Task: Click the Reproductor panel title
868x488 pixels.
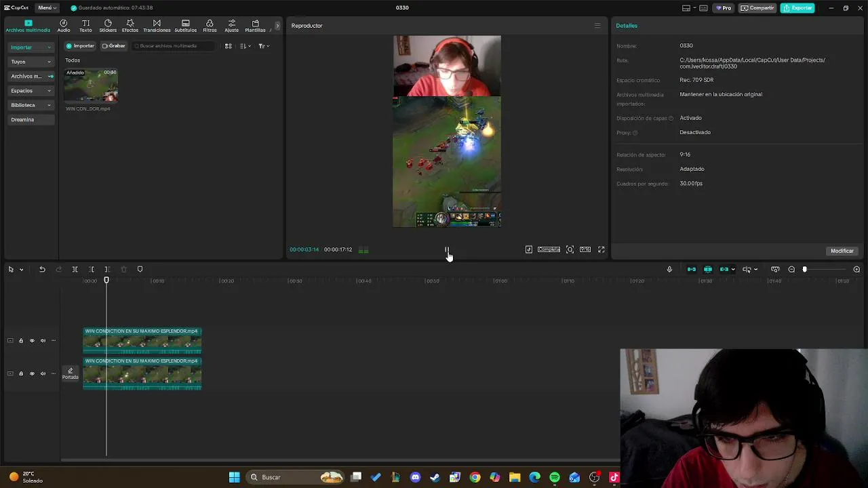Action: click(x=307, y=26)
